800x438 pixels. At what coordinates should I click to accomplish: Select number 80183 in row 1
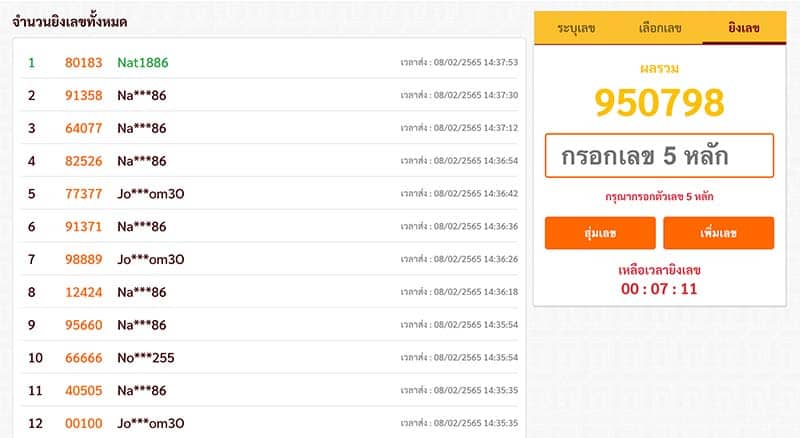click(84, 63)
